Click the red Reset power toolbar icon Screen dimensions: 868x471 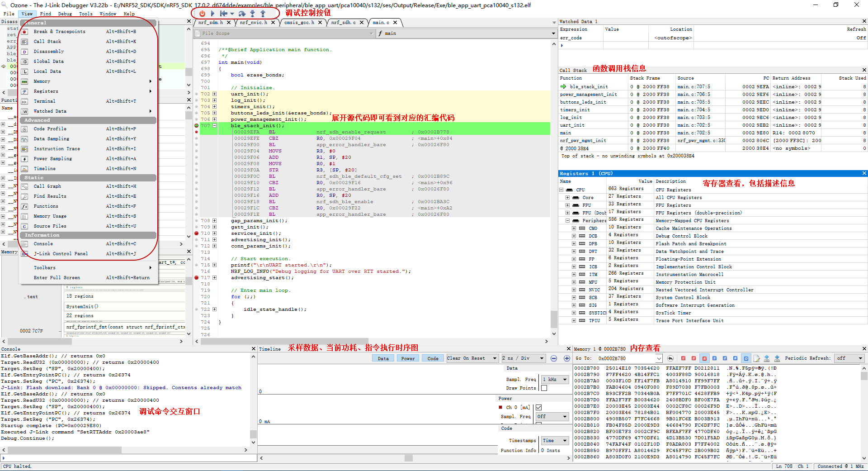[x=202, y=14]
